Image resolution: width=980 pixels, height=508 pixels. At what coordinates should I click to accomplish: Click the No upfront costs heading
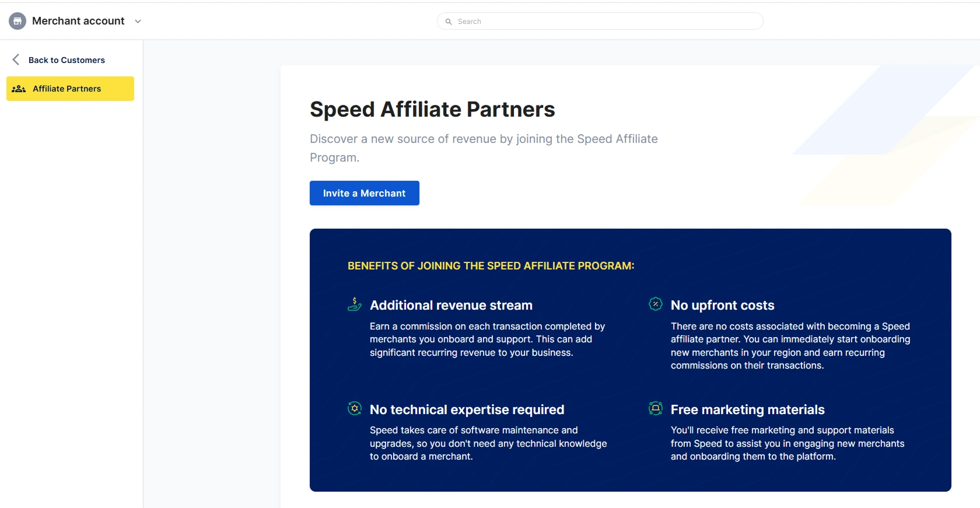tap(722, 305)
